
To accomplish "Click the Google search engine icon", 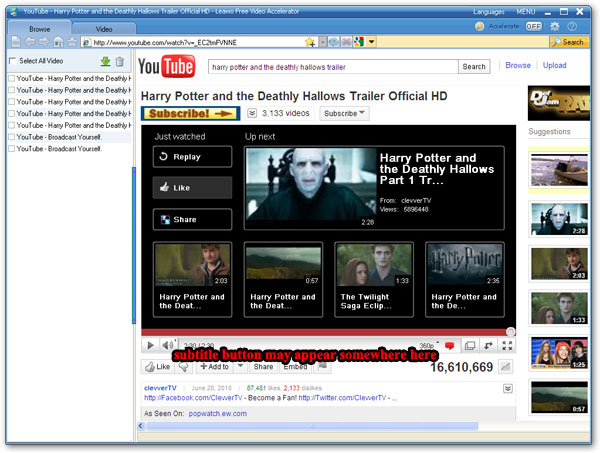I will click(x=359, y=42).
